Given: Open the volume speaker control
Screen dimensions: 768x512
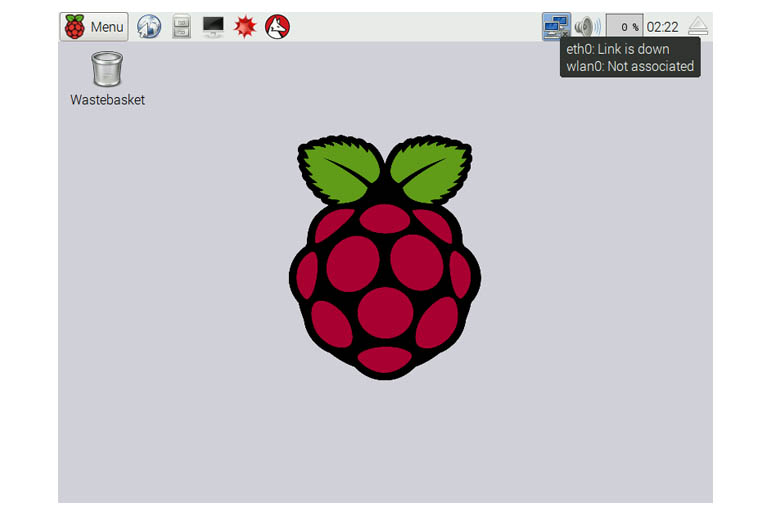Looking at the screenshot, I should point(587,26).
